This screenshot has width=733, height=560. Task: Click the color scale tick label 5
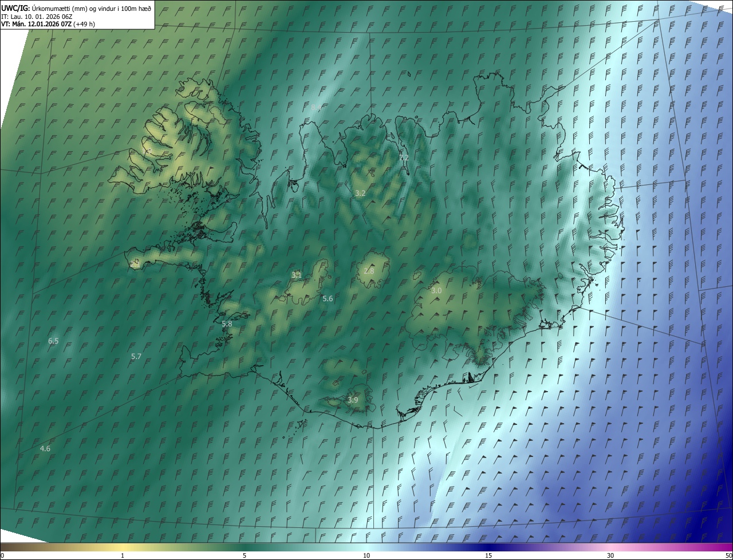(245, 556)
